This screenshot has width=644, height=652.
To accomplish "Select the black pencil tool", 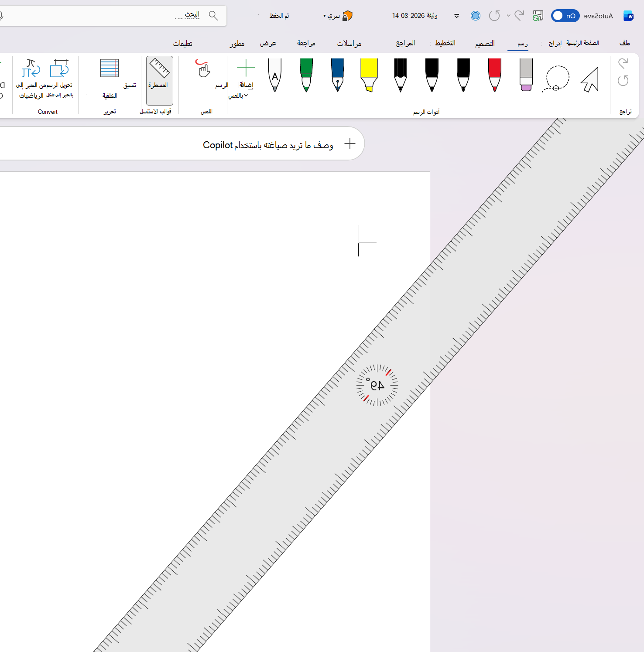I will point(401,75).
